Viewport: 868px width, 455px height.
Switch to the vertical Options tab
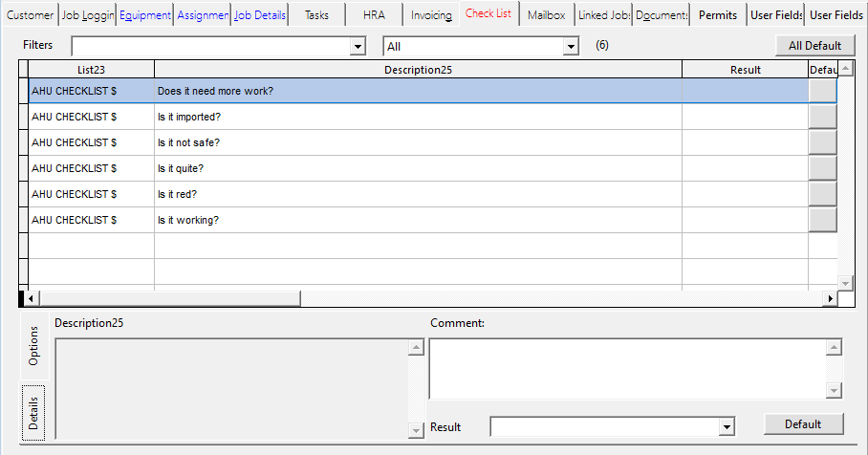coord(34,346)
